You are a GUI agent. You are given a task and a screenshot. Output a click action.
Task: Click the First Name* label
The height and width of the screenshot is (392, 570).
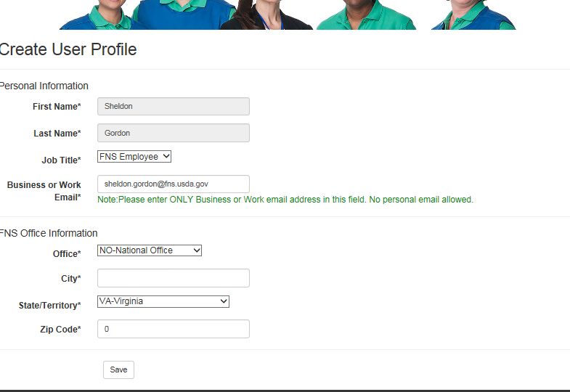click(57, 107)
